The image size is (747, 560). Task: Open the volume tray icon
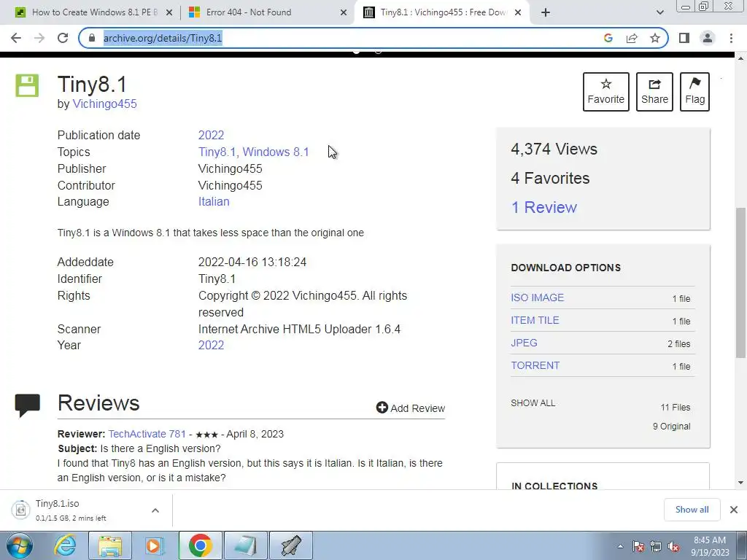pos(673,546)
